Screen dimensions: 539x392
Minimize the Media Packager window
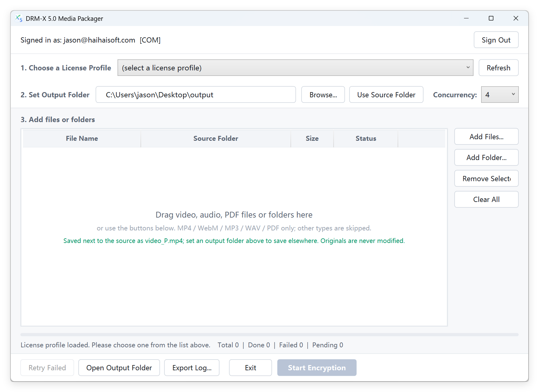coord(466,18)
